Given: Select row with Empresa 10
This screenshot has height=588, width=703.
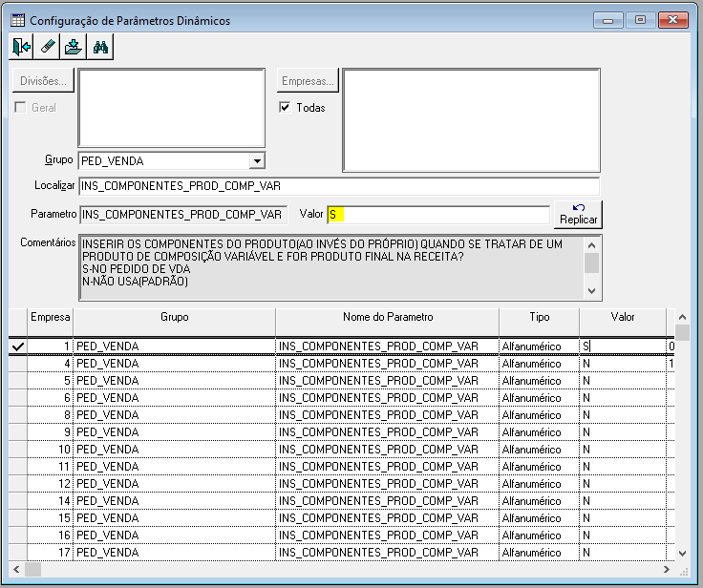Looking at the screenshot, I should click(x=341, y=450).
